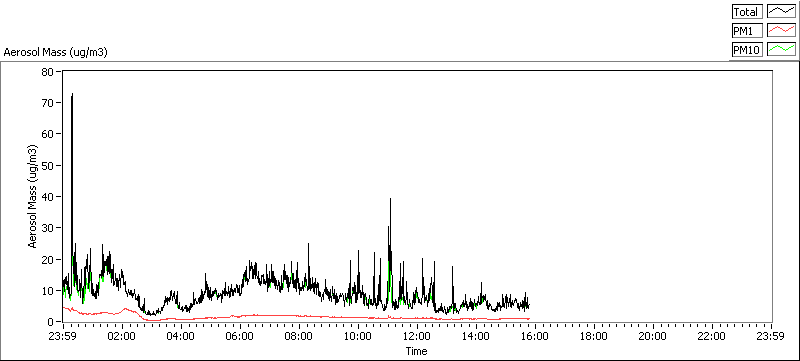Click the 04:00 time tick label

pos(181,336)
